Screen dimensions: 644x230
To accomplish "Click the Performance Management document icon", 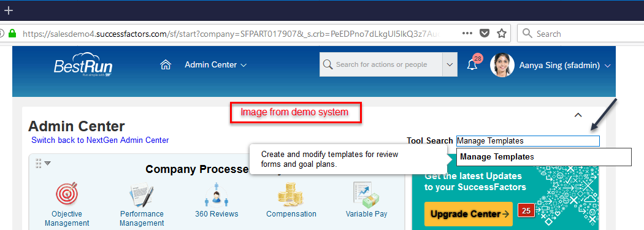I will 142,194.
